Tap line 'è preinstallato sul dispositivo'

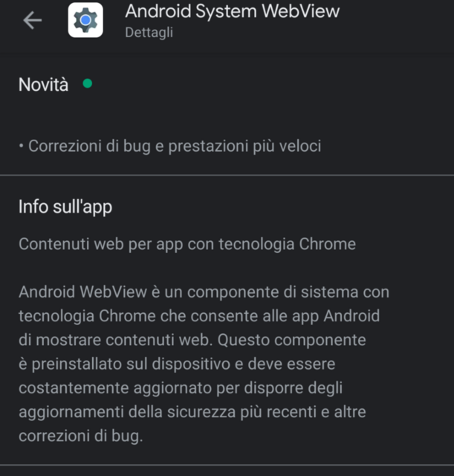[177, 364]
